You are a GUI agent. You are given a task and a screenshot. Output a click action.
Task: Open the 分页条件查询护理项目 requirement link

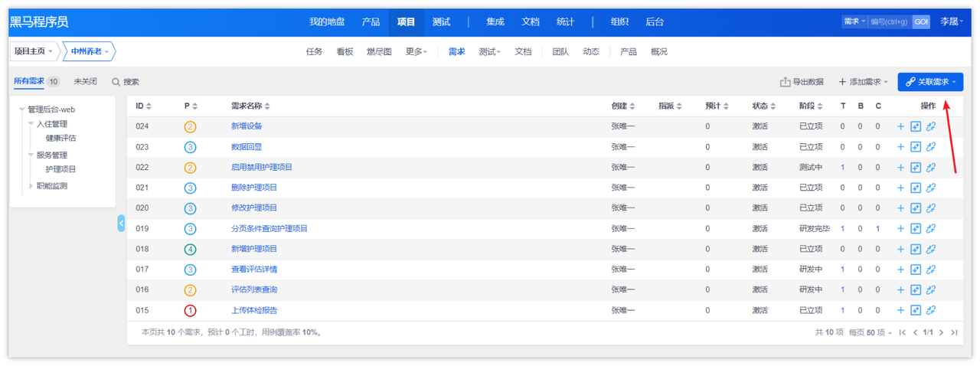tap(269, 228)
